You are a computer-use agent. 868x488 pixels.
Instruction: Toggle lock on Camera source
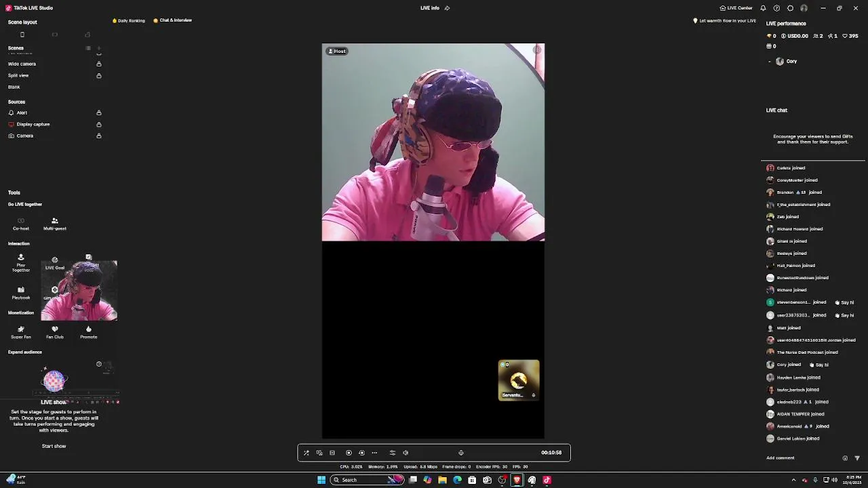click(x=99, y=136)
